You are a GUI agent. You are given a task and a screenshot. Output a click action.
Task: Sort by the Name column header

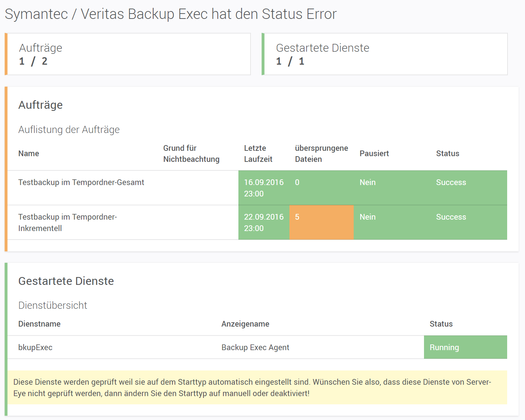point(29,154)
